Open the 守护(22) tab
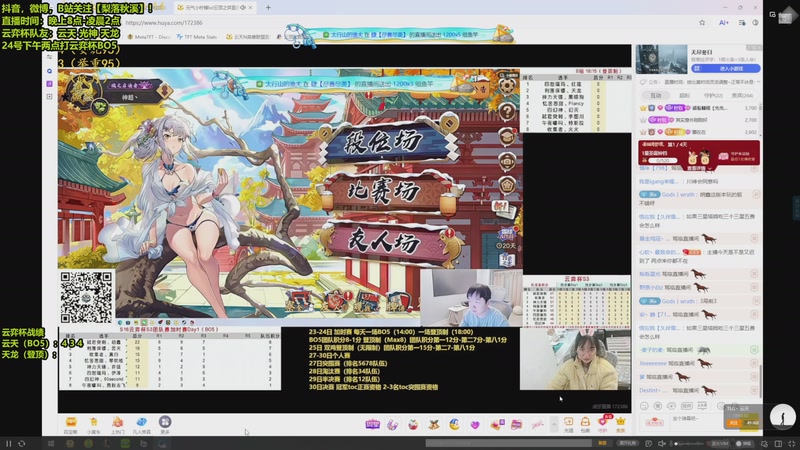Image resolution: width=800 pixels, height=450 pixels. point(713,95)
